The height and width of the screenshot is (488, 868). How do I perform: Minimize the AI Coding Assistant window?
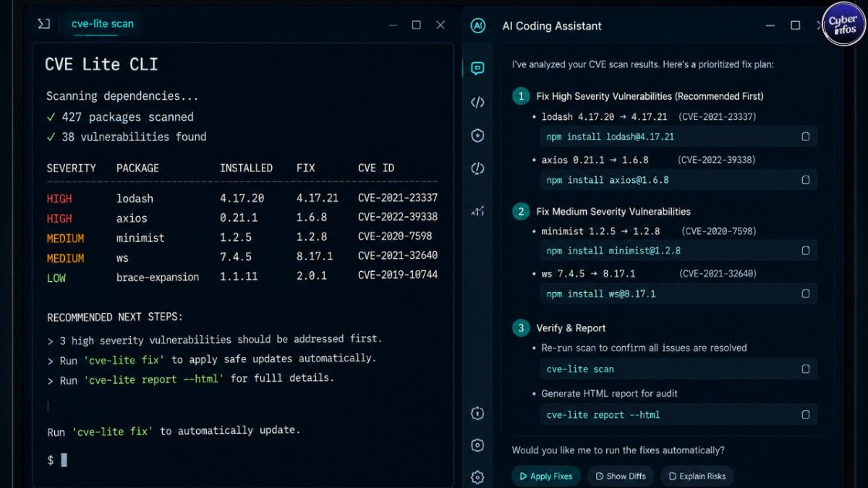pos(770,25)
